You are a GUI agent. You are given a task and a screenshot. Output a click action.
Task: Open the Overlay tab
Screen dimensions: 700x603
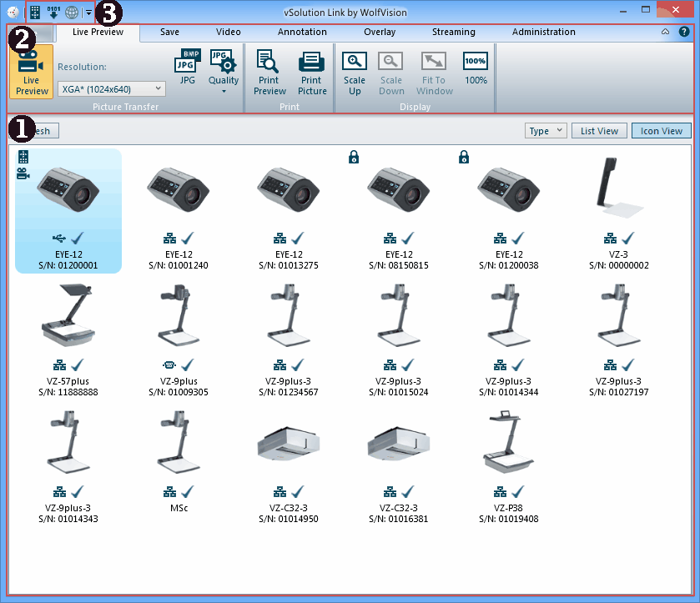[380, 33]
